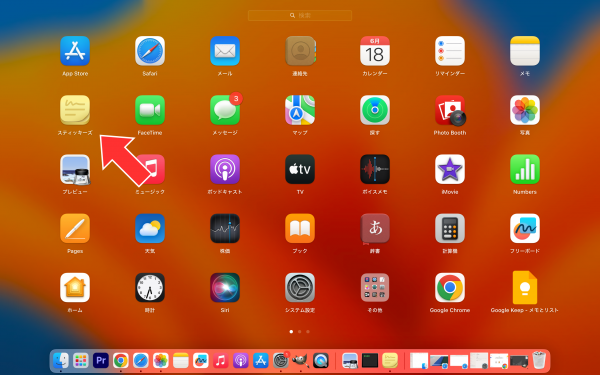Image resolution: width=600 pixels, height=375 pixels.
Task: Open フリーボード in the Launchpad grid
Action: [525, 228]
